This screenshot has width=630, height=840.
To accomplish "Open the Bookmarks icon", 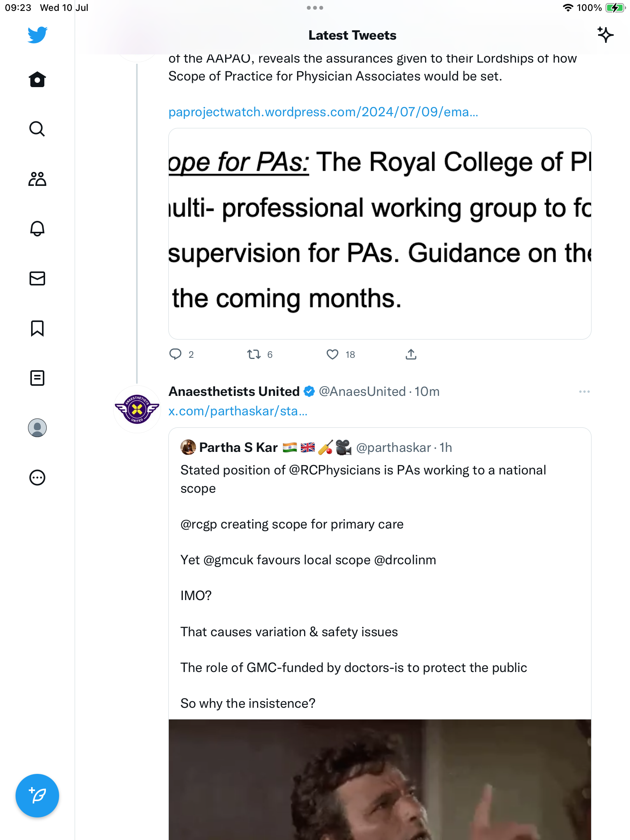I will click(37, 328).
